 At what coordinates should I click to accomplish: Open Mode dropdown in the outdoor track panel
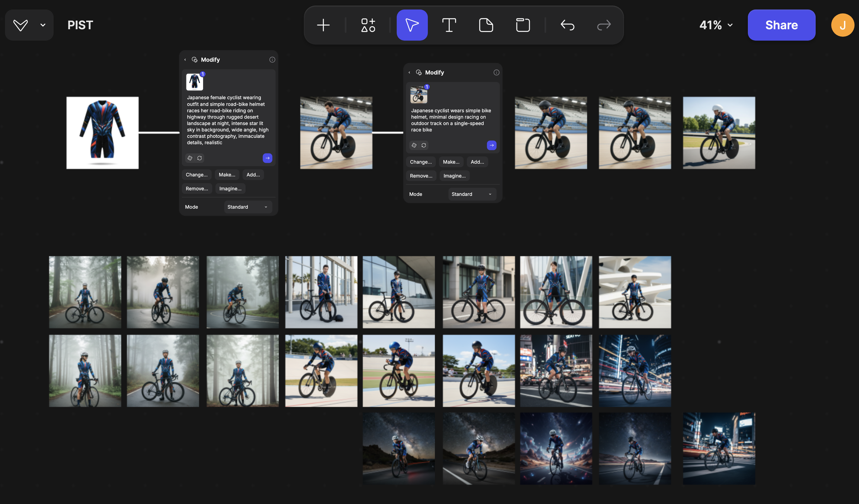point(472,194)
